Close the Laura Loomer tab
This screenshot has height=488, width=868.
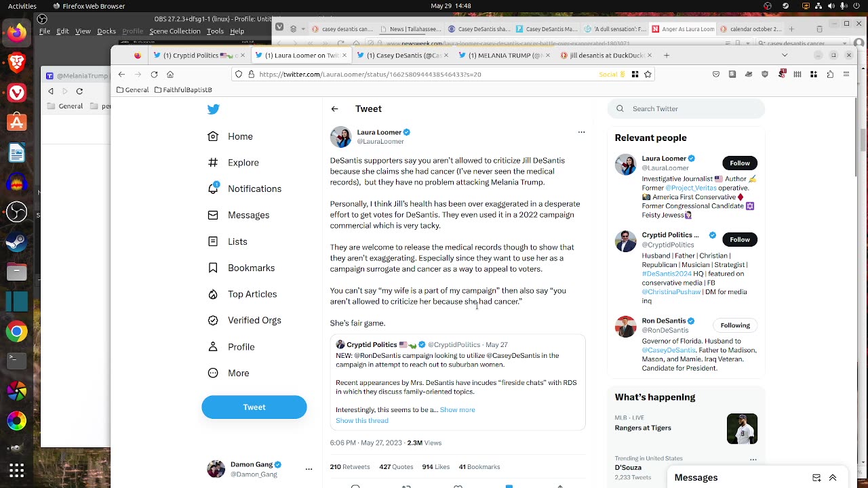344,56
